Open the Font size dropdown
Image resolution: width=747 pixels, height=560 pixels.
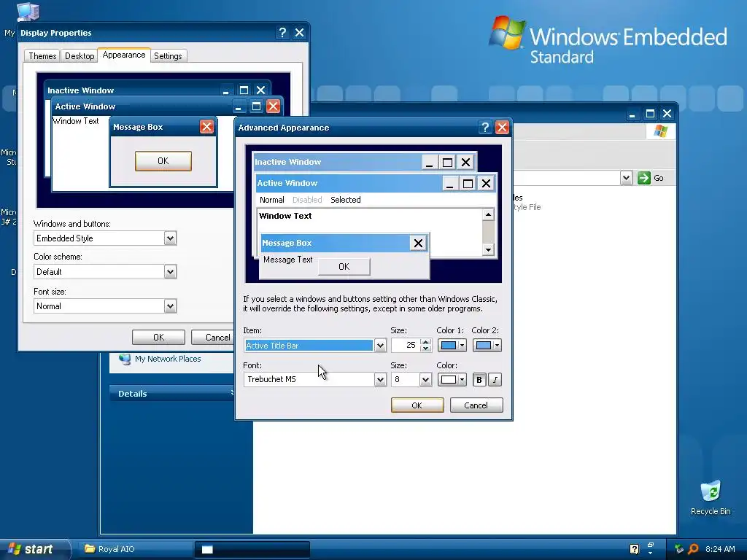(x=170, y=306)
